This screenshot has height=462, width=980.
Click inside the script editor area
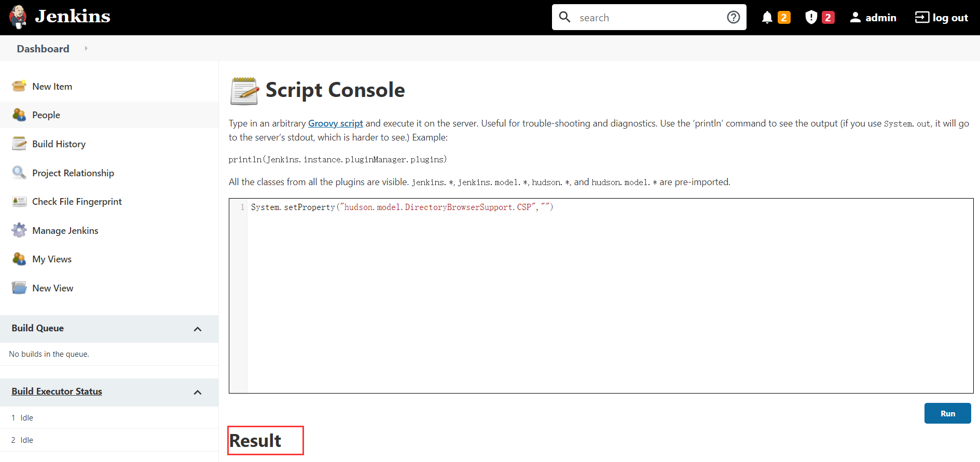[x=607, y=296]
